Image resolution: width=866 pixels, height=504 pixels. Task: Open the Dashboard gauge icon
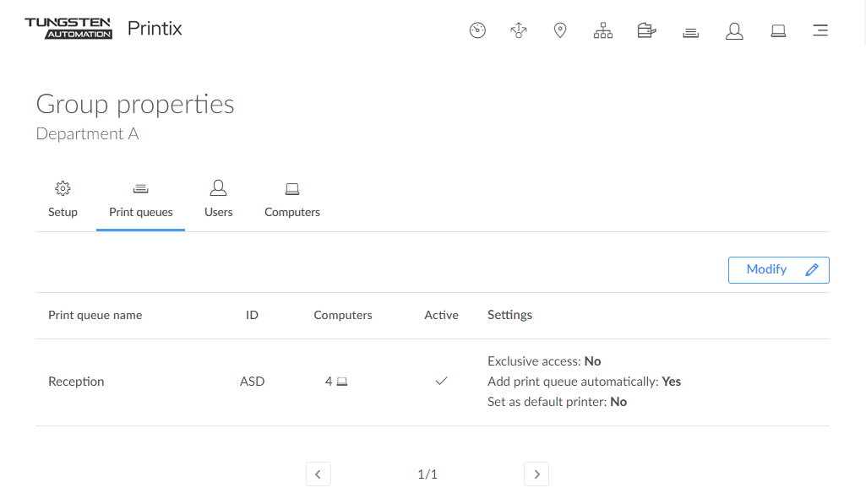477,31
